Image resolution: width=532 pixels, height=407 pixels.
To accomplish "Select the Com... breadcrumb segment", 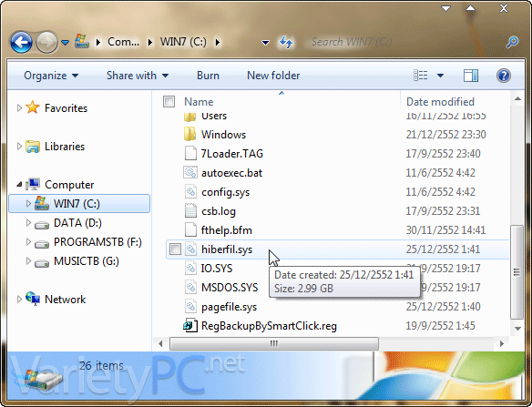I will tap(123, 42).
